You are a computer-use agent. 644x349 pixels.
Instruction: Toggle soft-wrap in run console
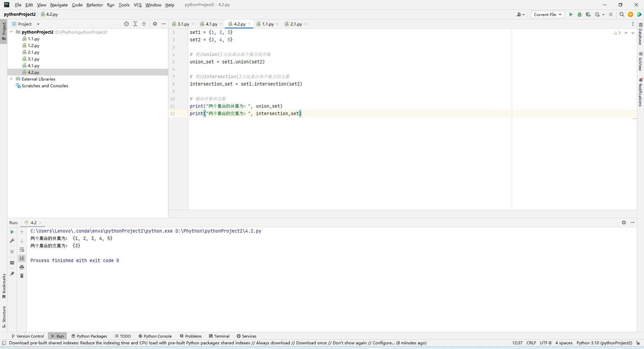[22, 250]
